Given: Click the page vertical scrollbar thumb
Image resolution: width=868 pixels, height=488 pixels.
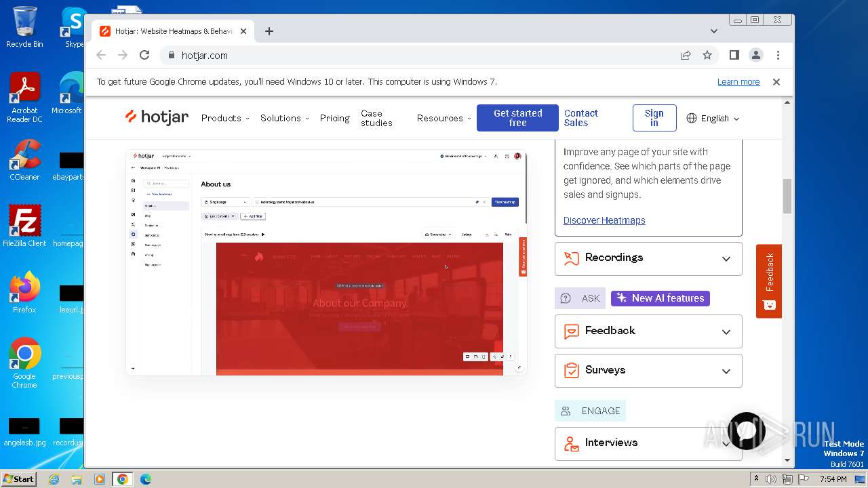Looking at the screenshot, I should (x=787, y=196).
